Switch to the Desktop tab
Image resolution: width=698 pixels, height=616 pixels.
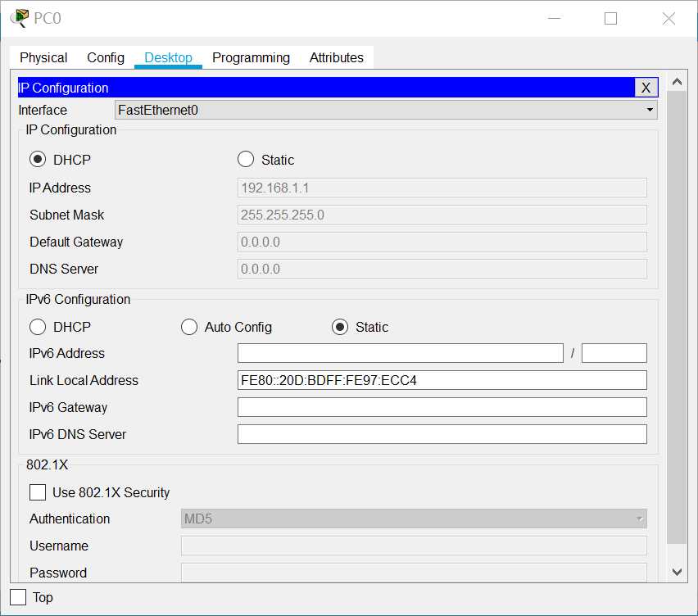point(168,57)
